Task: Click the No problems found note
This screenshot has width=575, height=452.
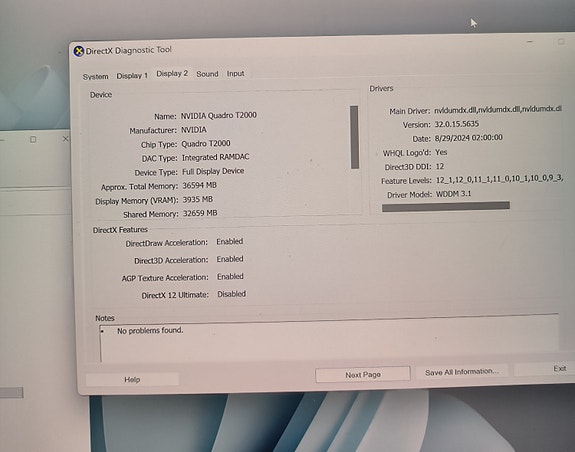Action: click(150, 331)
